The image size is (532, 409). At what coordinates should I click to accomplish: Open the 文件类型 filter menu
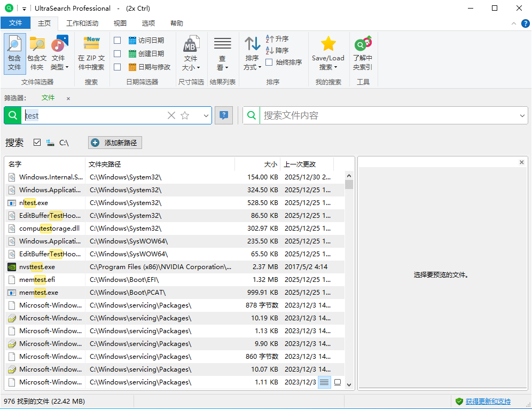click(x=59, y=53)
